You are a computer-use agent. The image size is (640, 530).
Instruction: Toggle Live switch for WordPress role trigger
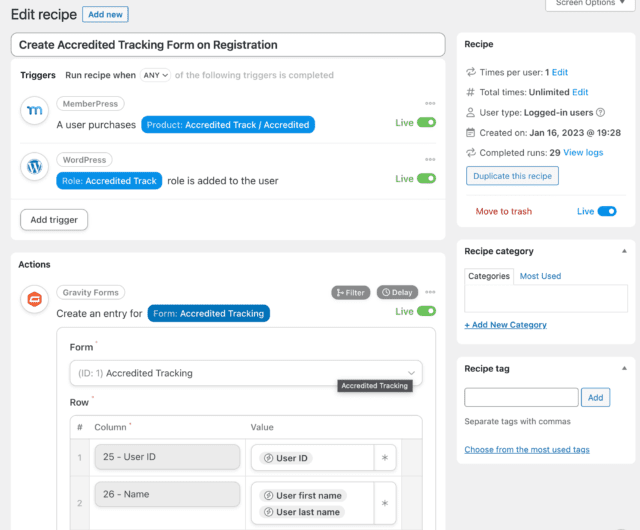[426, 179]
